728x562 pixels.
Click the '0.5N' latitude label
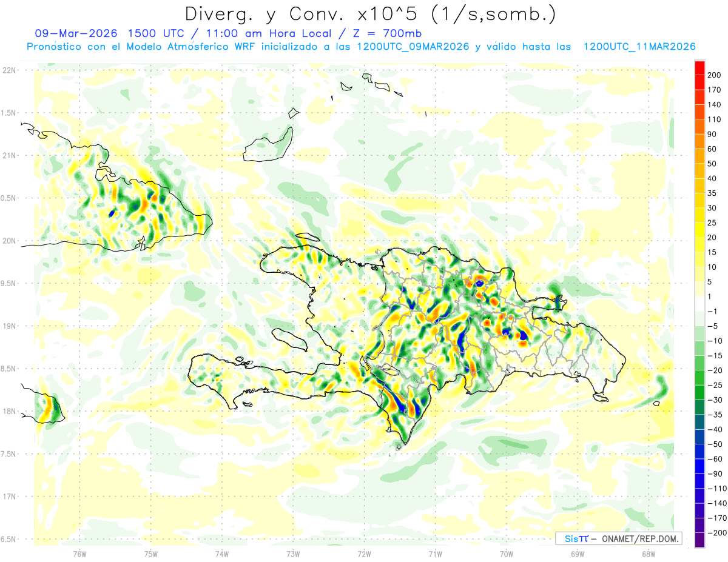coord(8,198)
